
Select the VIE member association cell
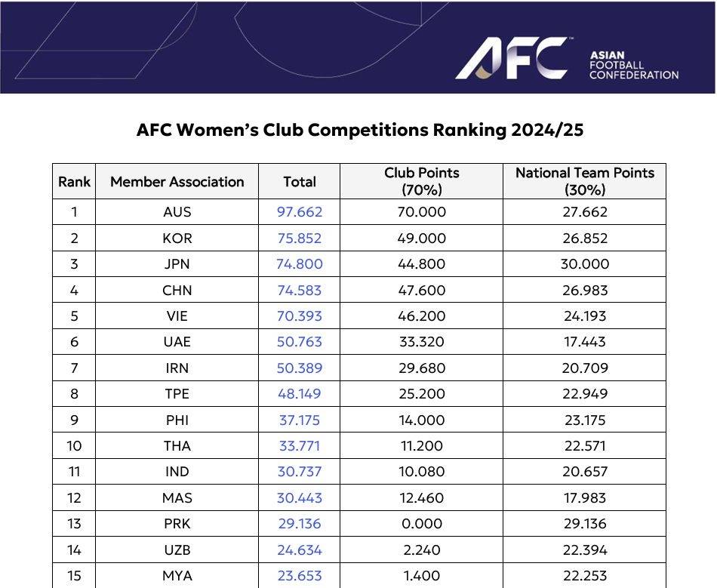177,316
